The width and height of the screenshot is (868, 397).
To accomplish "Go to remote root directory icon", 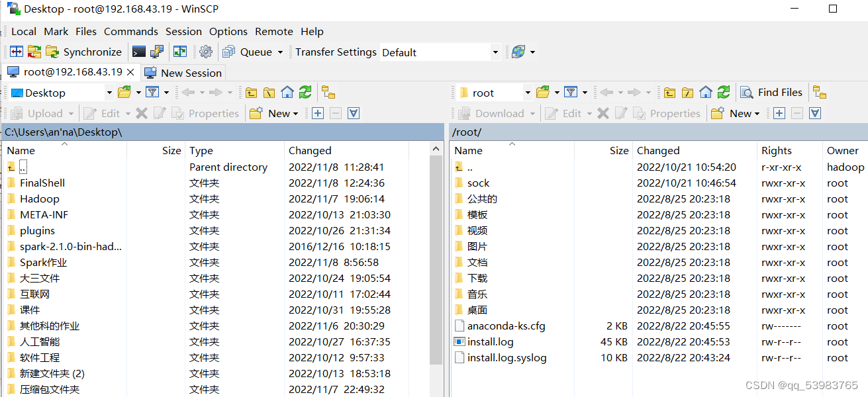I will pyautogui.click(x=688, y=92).
